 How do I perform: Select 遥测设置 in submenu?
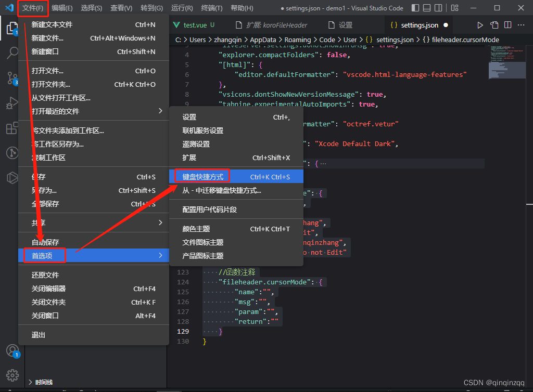(x=236, y=144)
